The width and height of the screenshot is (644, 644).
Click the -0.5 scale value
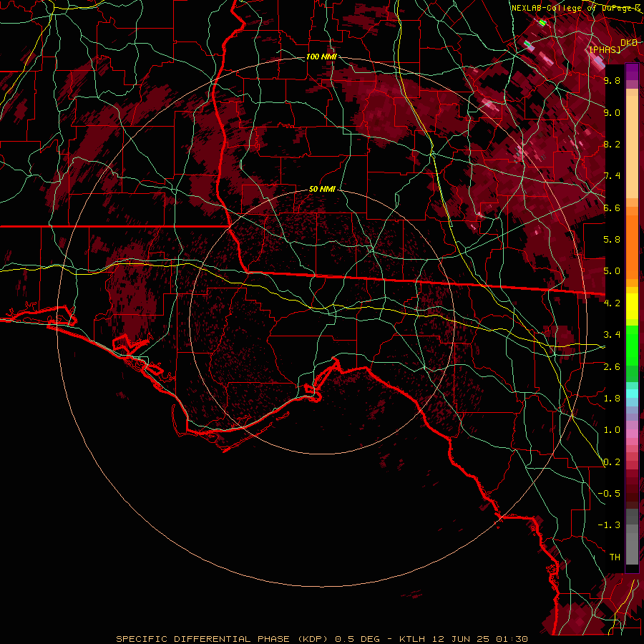tap(609, 494)
